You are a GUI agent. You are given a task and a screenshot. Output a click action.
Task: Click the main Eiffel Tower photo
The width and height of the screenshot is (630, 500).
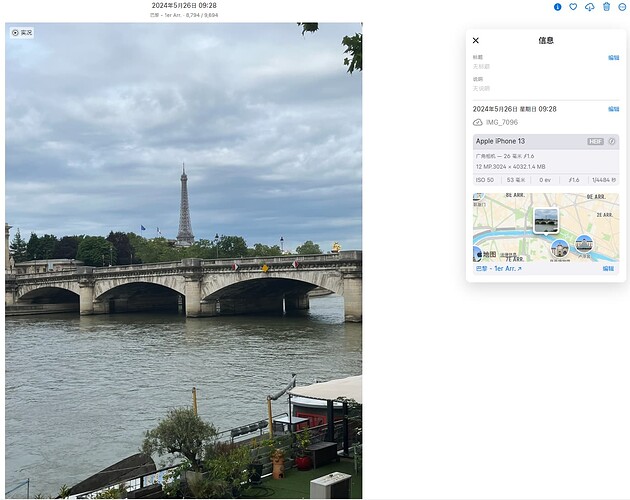pyautogui.click(x=184, y=260)
